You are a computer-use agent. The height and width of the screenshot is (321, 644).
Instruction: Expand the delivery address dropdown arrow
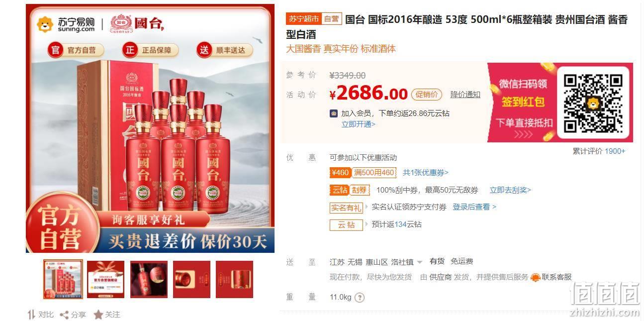pos(420,262)
